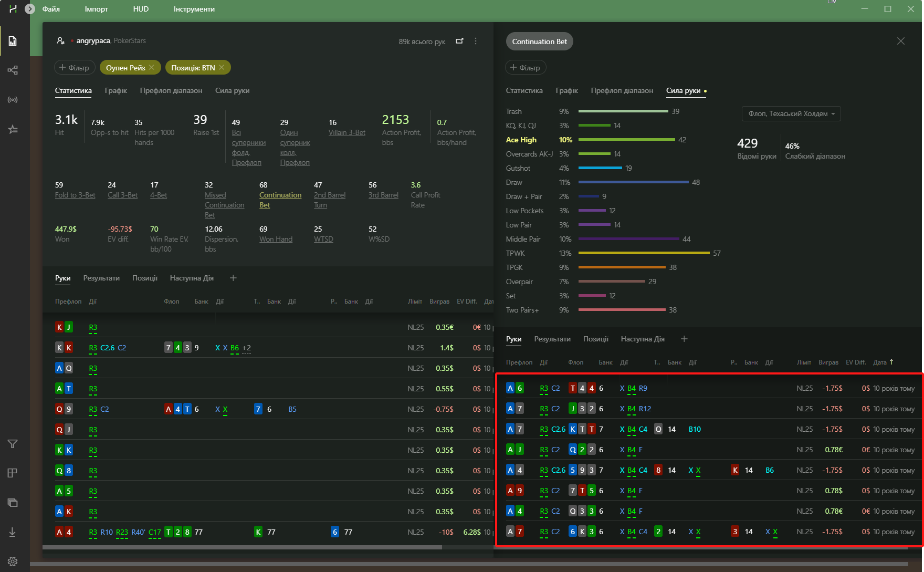Open Результати tab in left hands panel
Image resolution: width=924 pixels, height=572 pixels.
[x=101, y=278]
